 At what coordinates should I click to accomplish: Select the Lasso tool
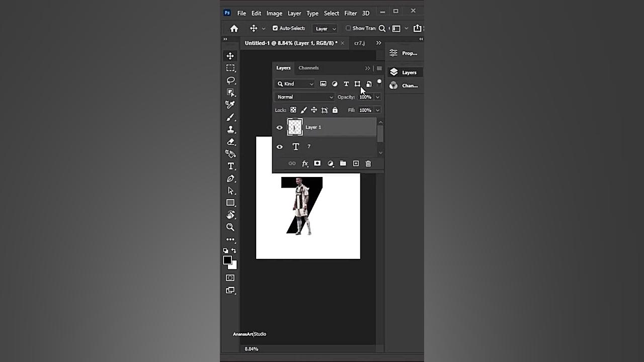(230, 80)
